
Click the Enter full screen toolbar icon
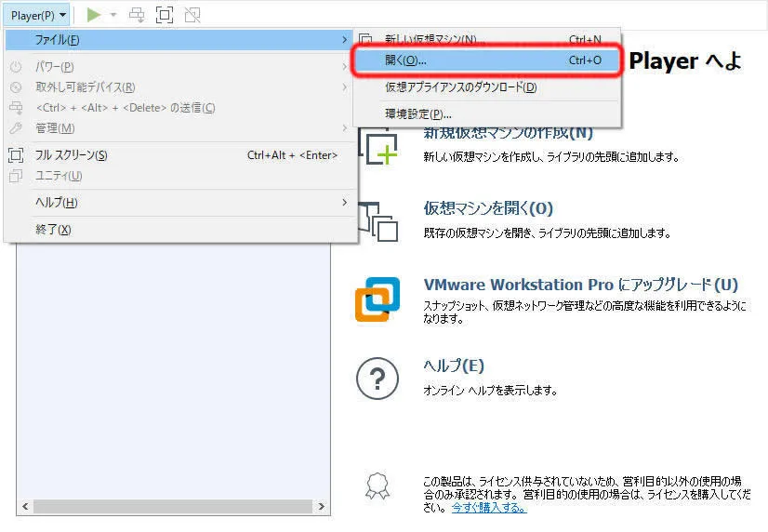164,15
